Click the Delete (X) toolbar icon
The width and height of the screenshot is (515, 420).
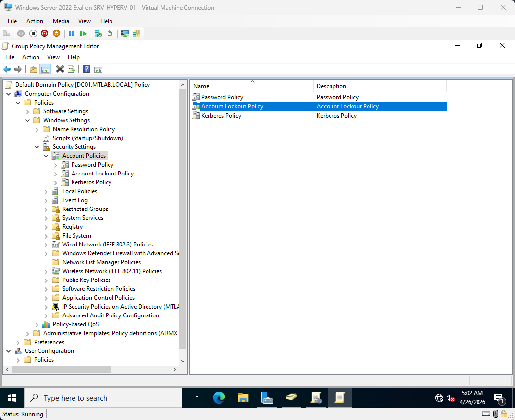pyautogui.click(x=60, y=69)
